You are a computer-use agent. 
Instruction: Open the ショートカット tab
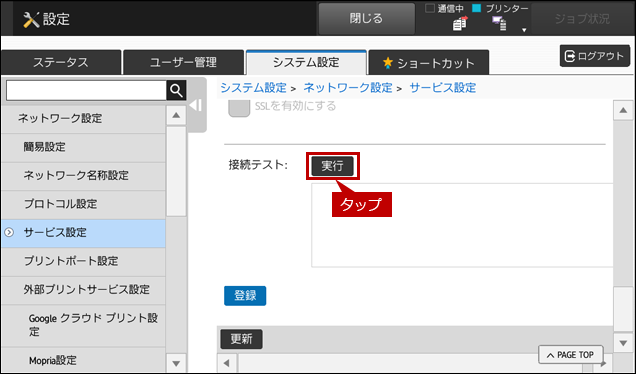click(x=429, y=62)
